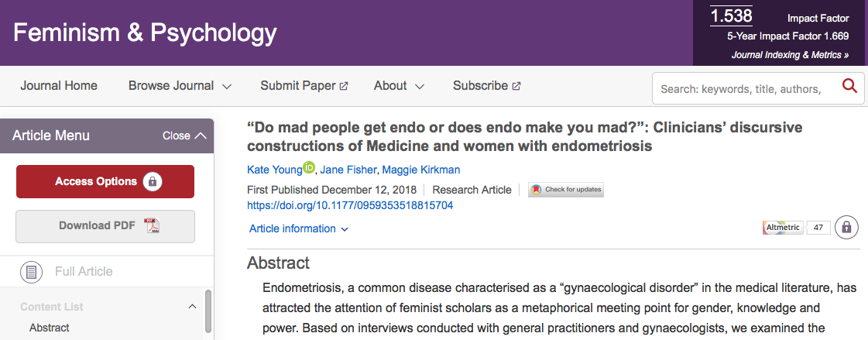Click the Article Menu sidebar scrollbar
This screenshot has width=868, height=340.
click(208, 310)
